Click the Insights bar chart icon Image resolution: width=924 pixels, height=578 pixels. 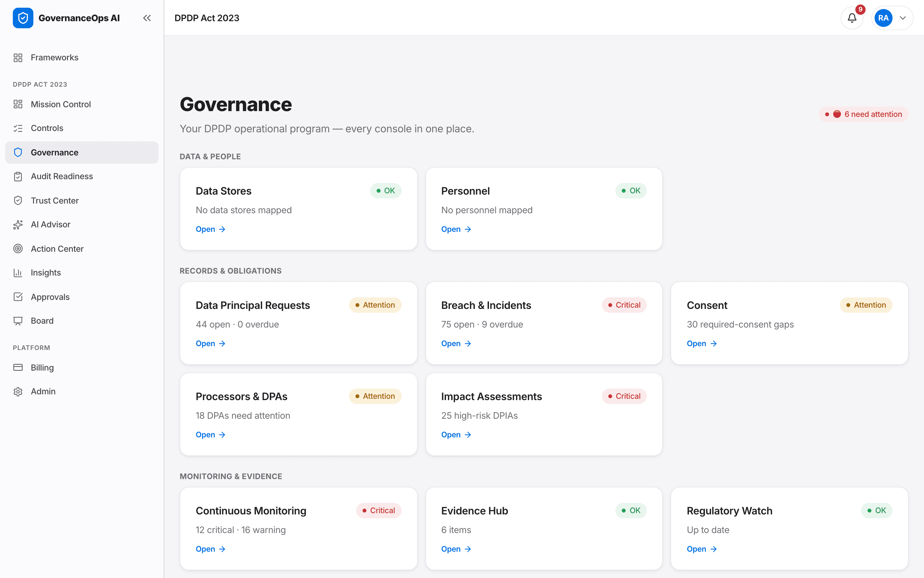coord(18,273)
